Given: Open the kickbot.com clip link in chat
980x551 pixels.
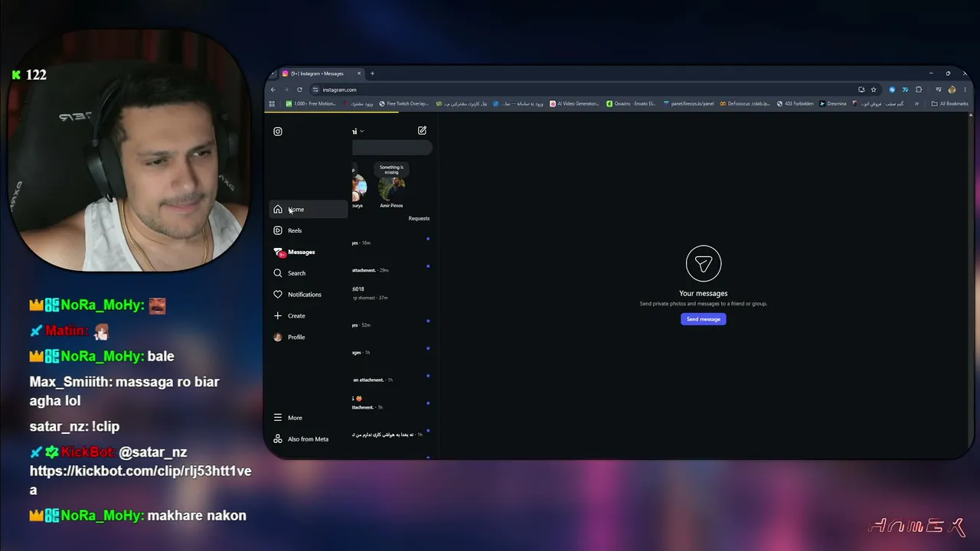Looking at the screenshot, I should coord(140,480).
